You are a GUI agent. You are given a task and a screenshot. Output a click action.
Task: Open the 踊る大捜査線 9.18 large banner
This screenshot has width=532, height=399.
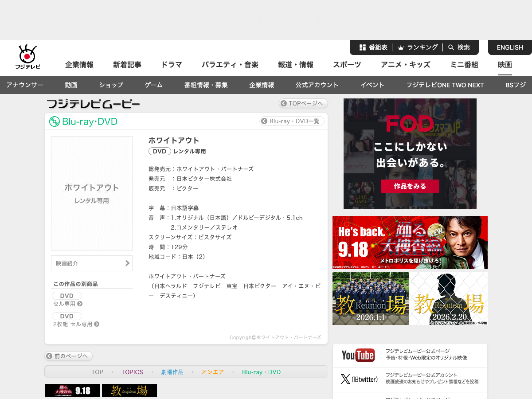pyautogui.click(x=410, y=243)
